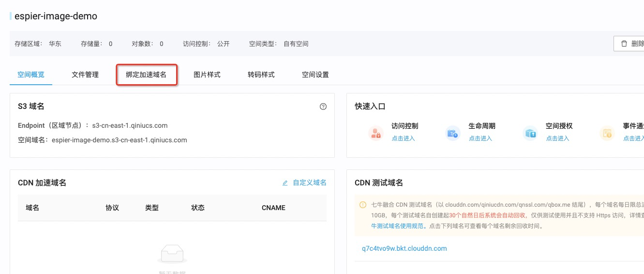
Task: Open the 空间设置 tab
Action: (315, 75)
